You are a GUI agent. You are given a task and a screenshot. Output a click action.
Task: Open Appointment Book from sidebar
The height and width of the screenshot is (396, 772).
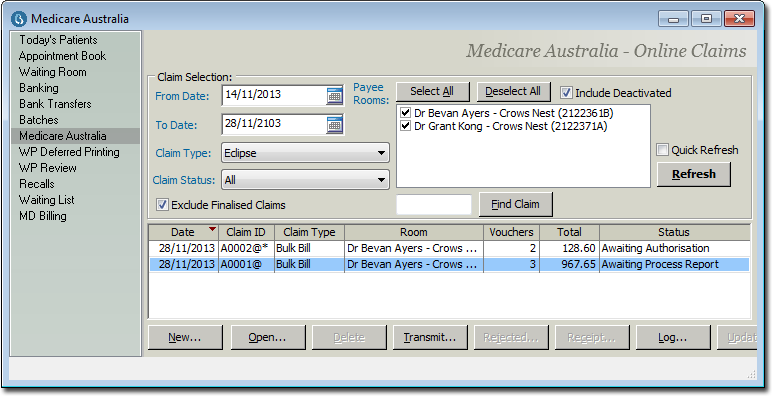pyautogui.click(x=63, y=56)
